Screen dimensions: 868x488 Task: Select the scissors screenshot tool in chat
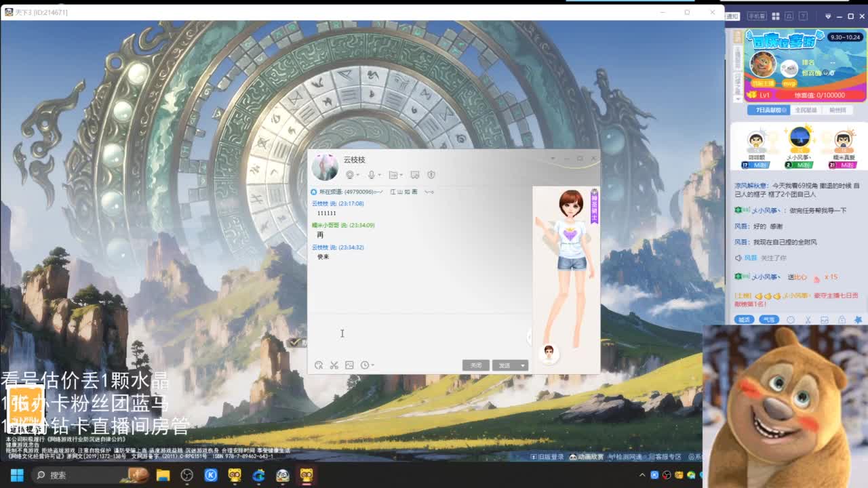[334, 365]
